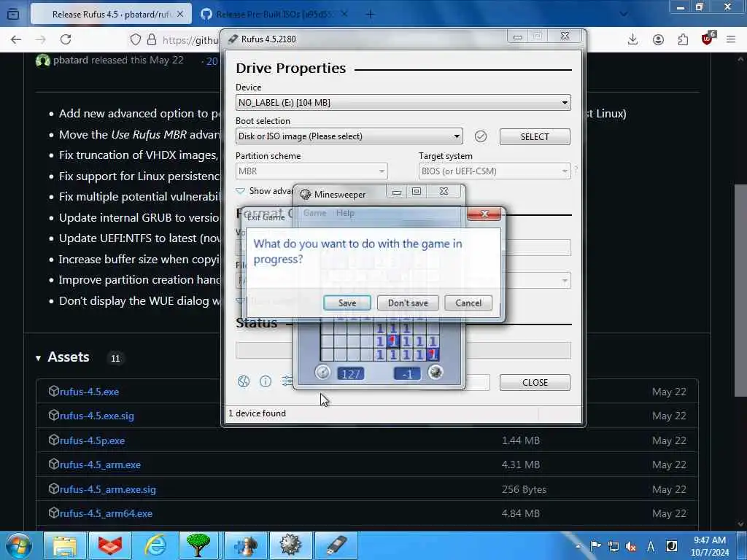Expand Show advanced drive properties
Screen dimensions: 747x560
265,191
